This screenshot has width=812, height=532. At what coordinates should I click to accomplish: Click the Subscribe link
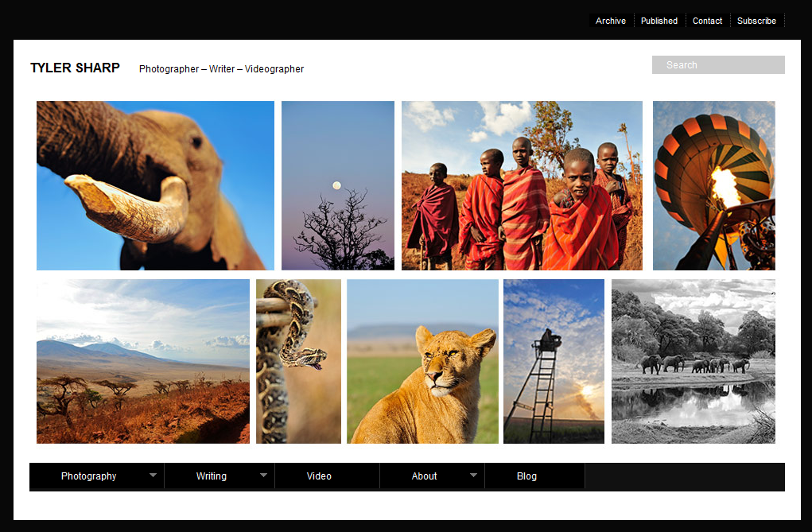756,21
